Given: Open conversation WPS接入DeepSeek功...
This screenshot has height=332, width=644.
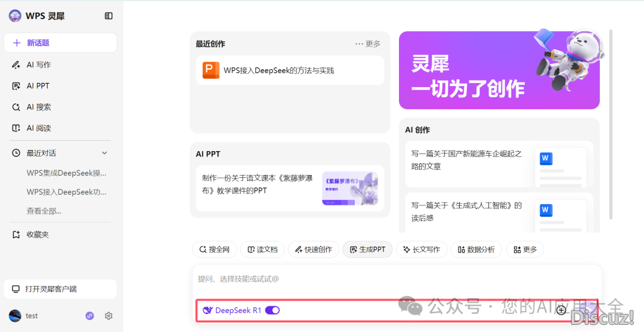Looking at the screenshot, I should coord(66,192).
